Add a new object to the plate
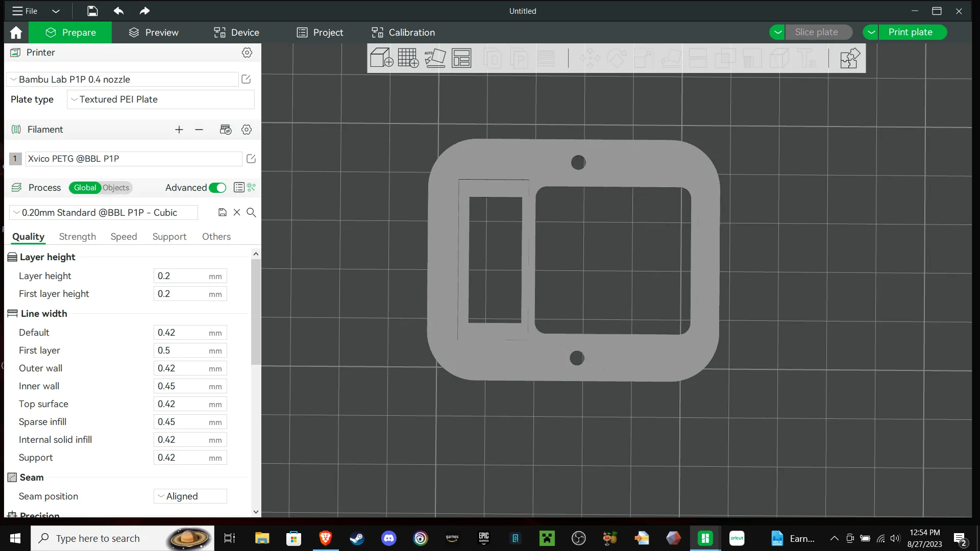The height and width of the screenshot is (551, 980). pos(381,58)
